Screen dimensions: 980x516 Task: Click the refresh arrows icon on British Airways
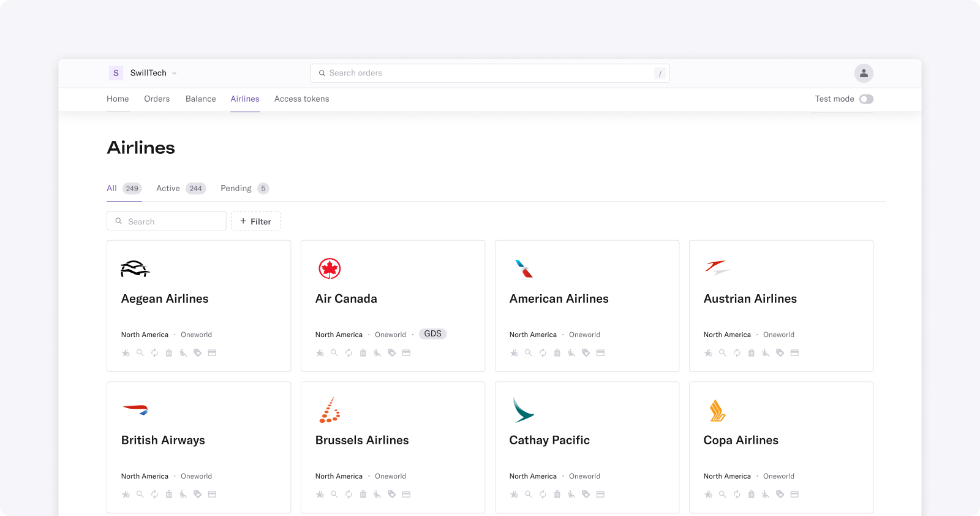coord(154,495)
